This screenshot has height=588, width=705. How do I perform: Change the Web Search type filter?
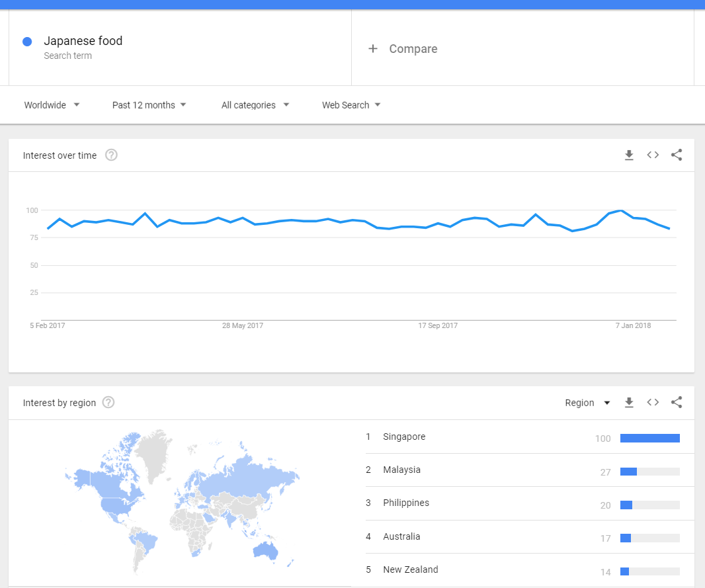pos(351,105)
